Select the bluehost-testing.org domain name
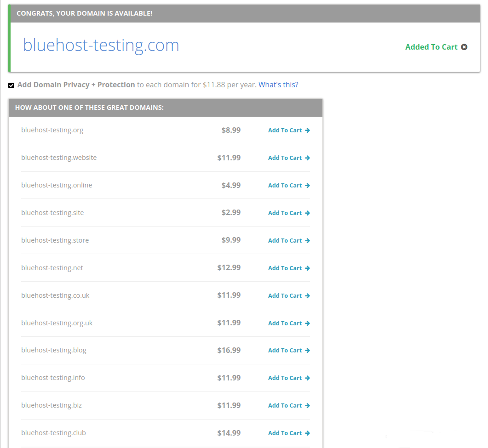Screen dimensions: 488x448 pyautogui.click(x=52, y=130)
